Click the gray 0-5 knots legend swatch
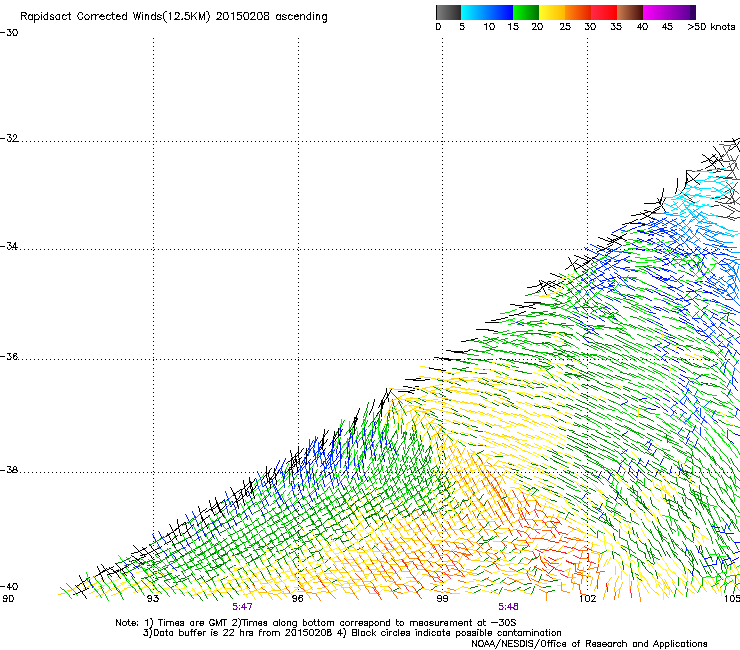Viewport: 740px width, 650px height. pyautogui.click(x=449, y=12)
